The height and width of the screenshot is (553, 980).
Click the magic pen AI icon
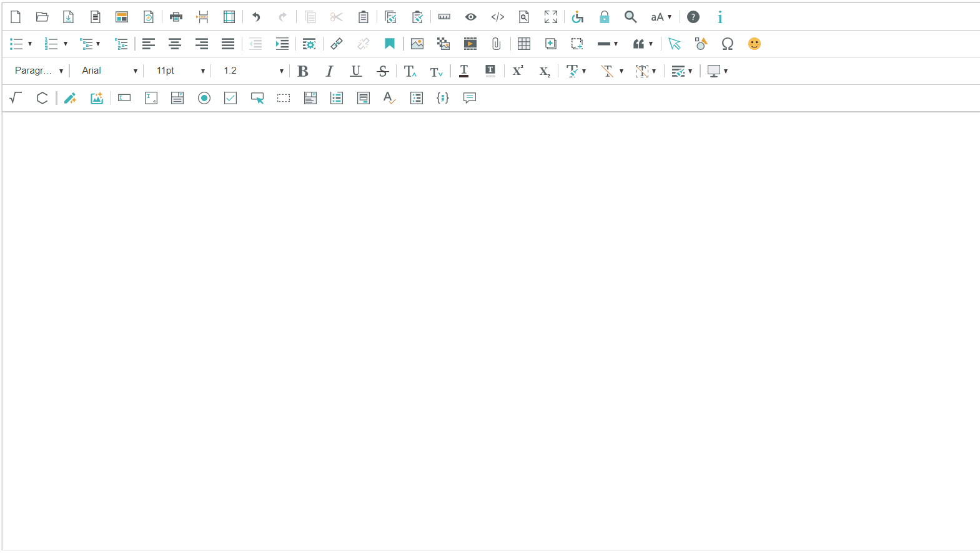click(70, 98)
